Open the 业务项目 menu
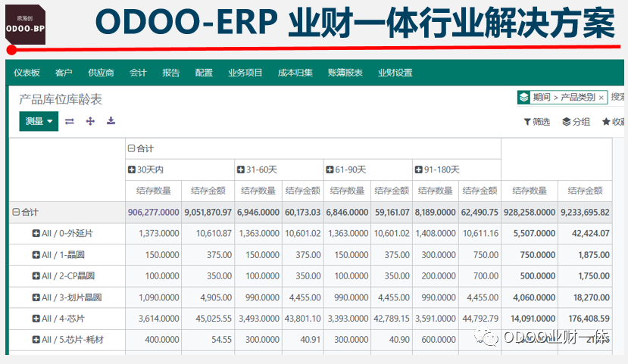Viewport: 628px width, 364px height. click(245, 73)
